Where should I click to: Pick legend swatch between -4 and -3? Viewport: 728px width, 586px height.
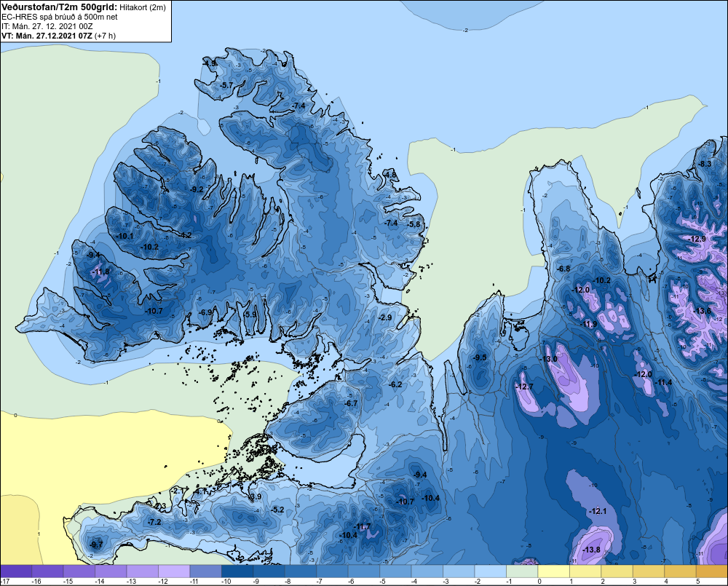coord(427,571)
